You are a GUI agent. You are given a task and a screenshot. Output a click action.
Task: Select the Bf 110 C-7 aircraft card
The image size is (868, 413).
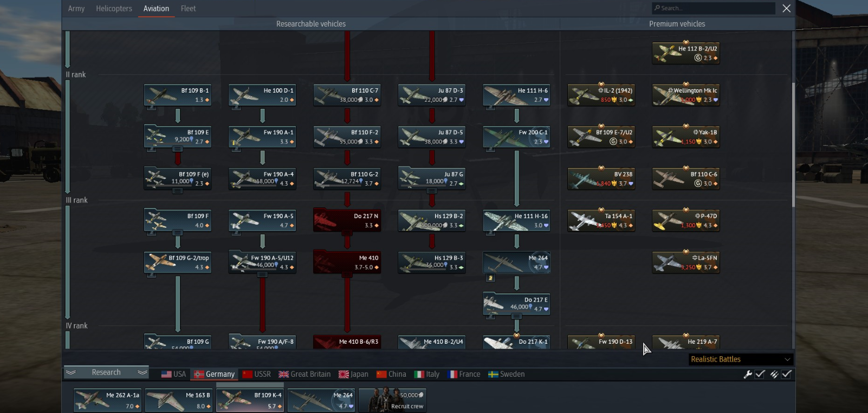click(347, 95)
